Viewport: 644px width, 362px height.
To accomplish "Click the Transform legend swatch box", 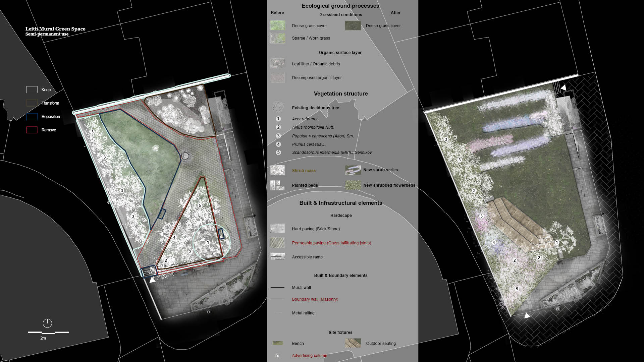I will (32, 103).
